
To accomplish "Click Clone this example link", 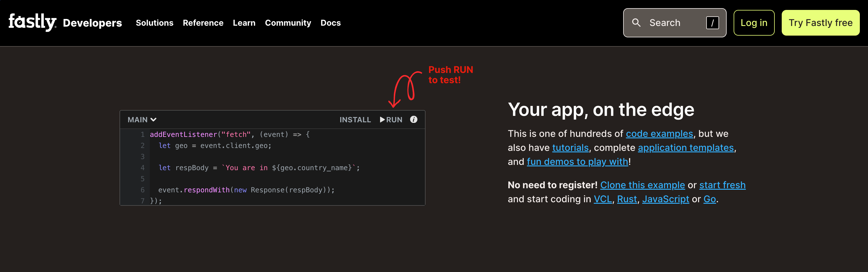I will tap(643, 185).
